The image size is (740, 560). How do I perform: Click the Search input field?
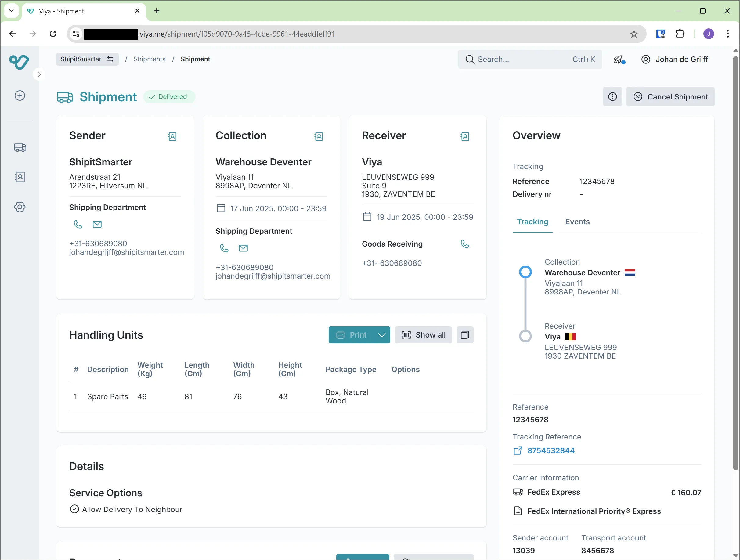(522, 60)
